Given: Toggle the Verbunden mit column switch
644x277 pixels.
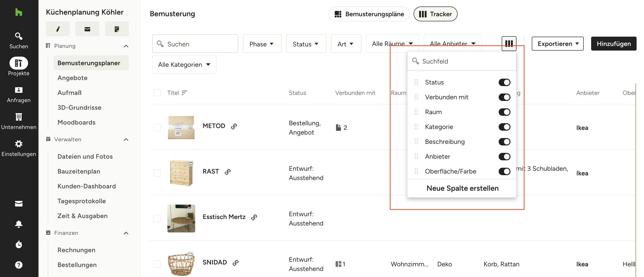Looking at the screenshot, I should [504, 97].
